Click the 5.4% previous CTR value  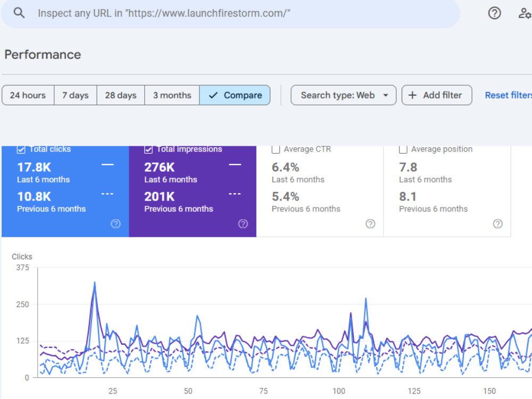click(x=285, y=196)
